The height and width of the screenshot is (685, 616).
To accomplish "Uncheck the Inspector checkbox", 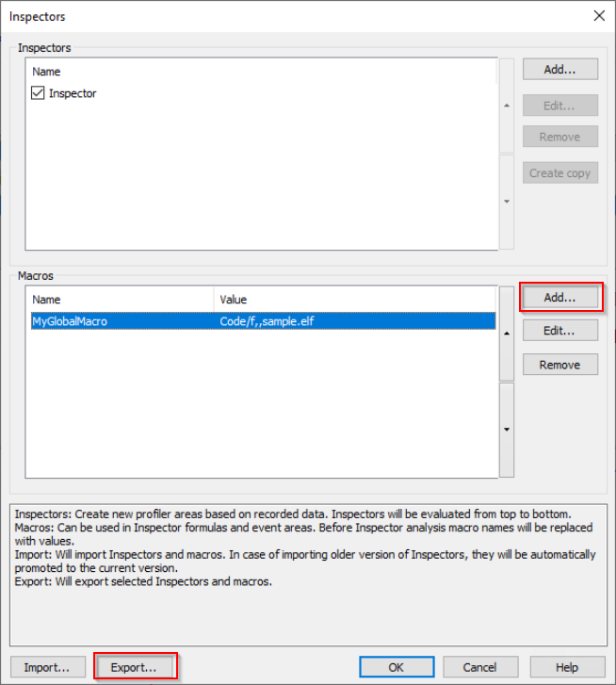I will pyautogui.click(x=39, y=93).
